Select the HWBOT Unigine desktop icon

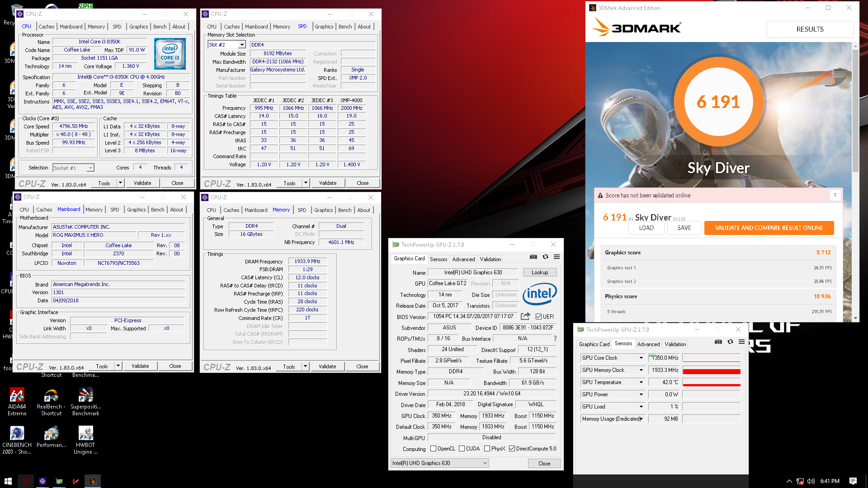[86, 440]
